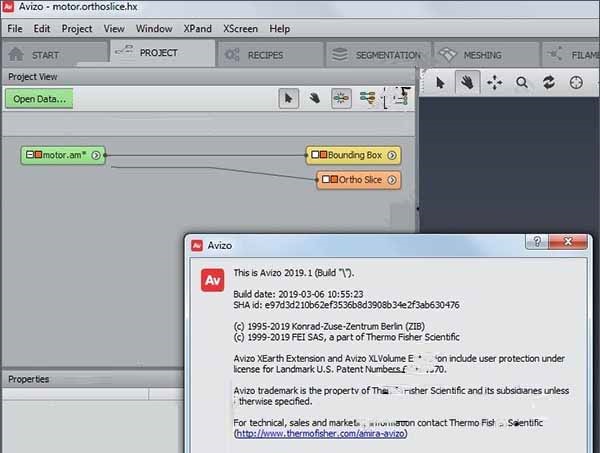Click the mesh icon on MESHING tab
This screenshot has height=453, width=600.
(448, 54)
